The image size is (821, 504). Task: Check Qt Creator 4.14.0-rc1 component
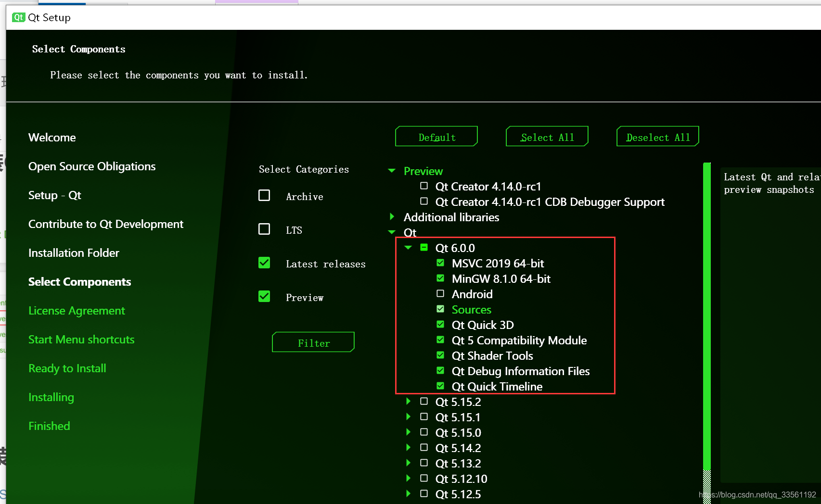pyautogui.click(x=424, y=186)
